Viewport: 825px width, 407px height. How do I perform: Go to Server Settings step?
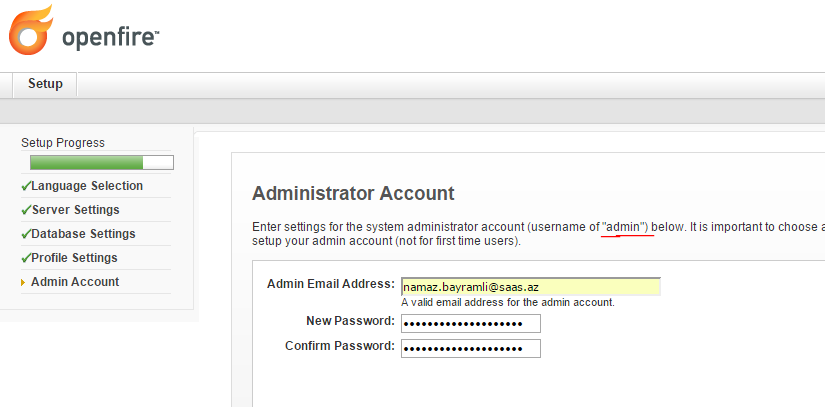(x=76, y=210)
